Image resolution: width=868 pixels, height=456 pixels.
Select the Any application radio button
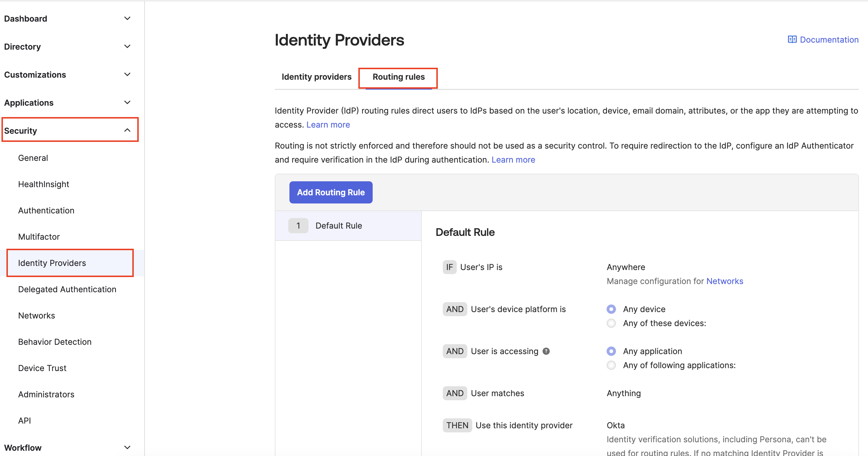tap(611, 351)
